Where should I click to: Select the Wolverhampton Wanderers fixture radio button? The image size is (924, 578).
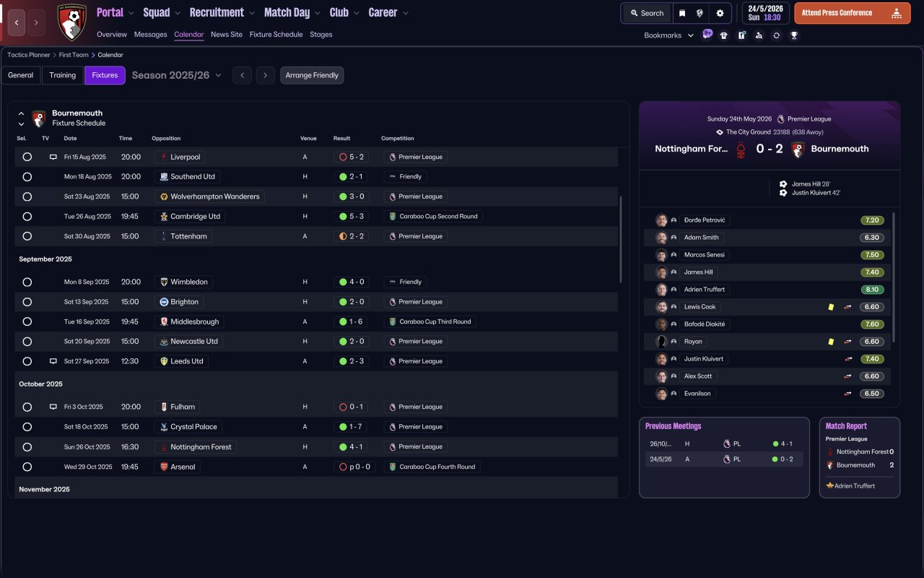point(27,197)
